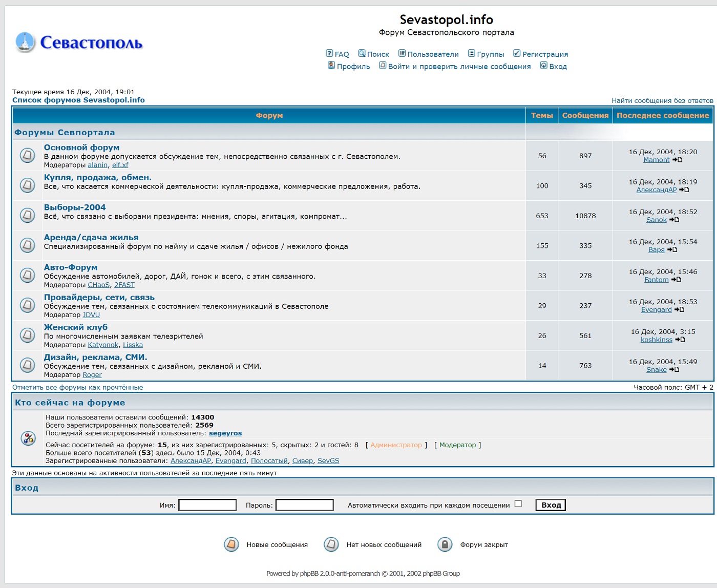Open the latest post arrow next to Snake

tap(674, 370)
